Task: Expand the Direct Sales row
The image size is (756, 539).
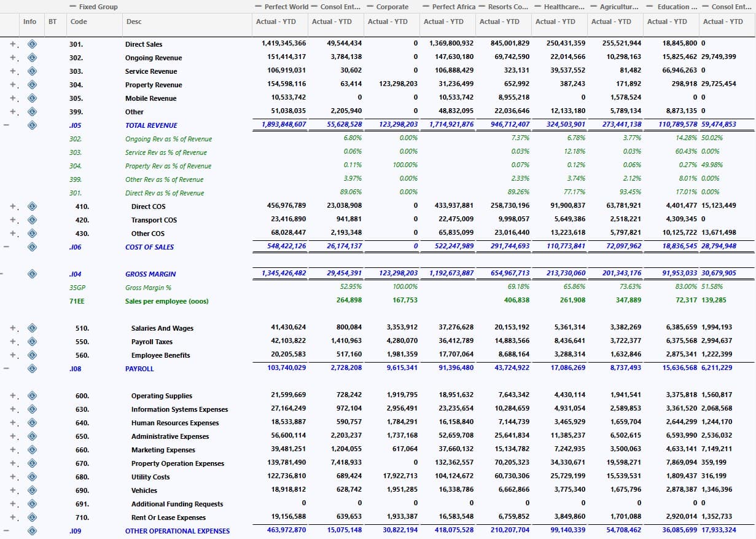Action: tap(13, 44)
